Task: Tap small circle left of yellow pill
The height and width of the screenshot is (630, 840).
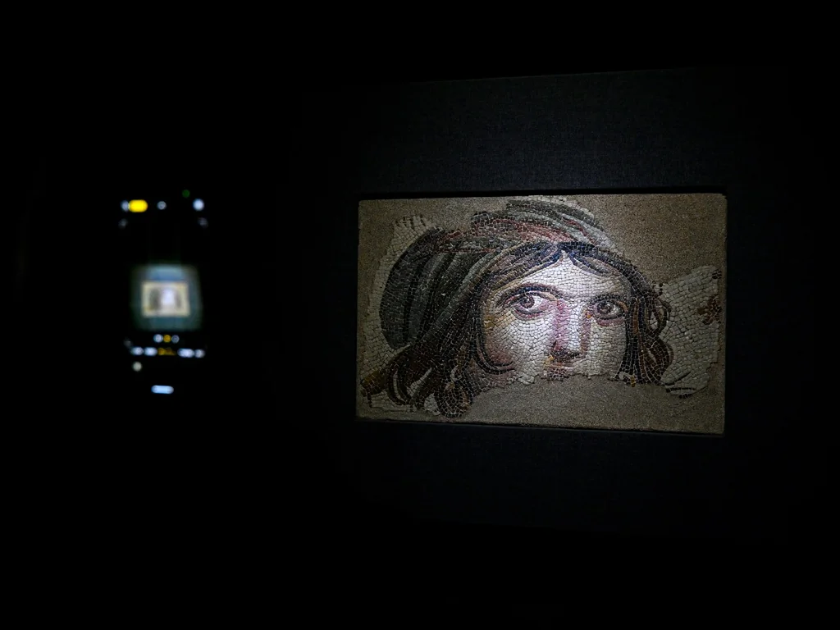Action: [126, 206]
